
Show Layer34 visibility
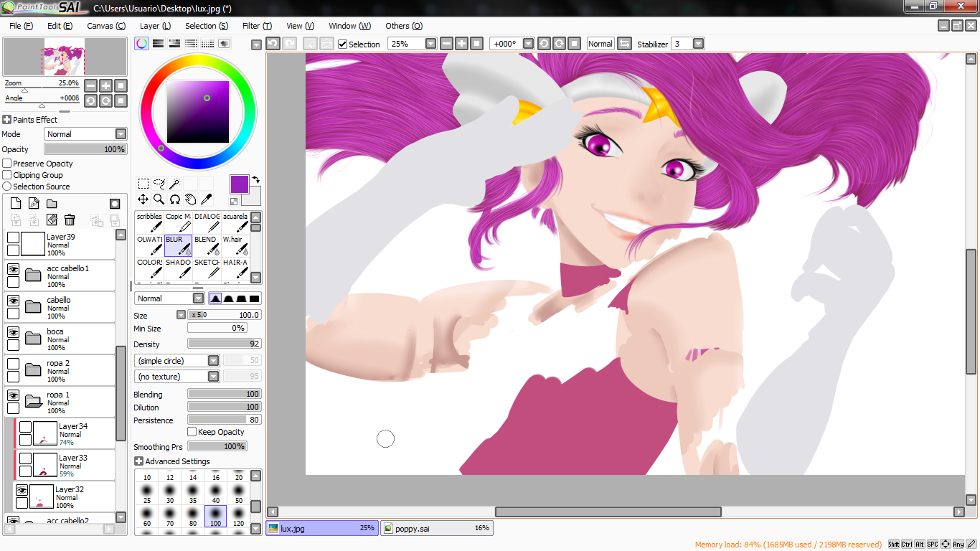[25, 428]
